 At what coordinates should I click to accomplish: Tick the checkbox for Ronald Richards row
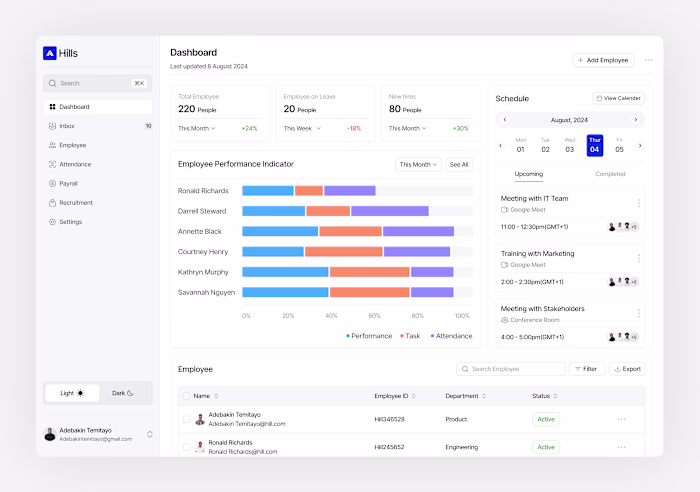point(187,447)
